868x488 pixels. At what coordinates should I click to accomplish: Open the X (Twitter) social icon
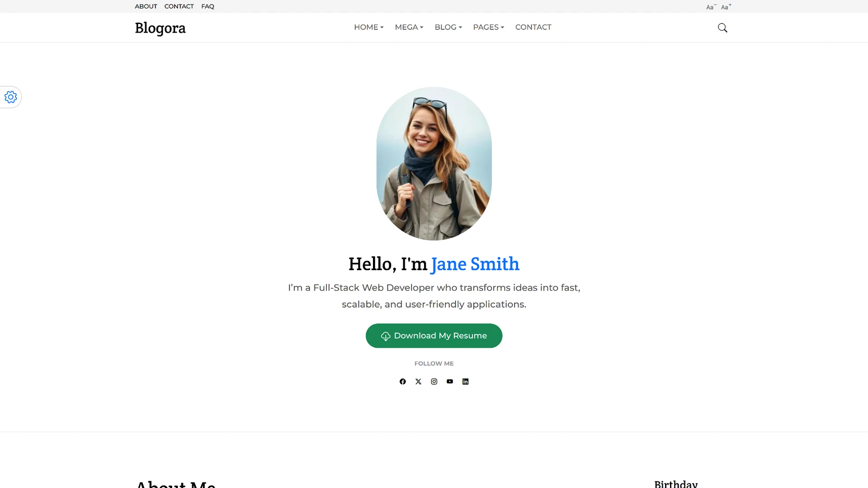[x=419, y=382]
